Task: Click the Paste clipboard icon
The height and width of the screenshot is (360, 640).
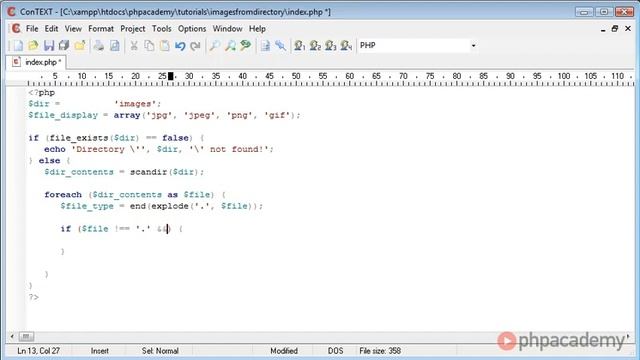Action: coord(164,46)
